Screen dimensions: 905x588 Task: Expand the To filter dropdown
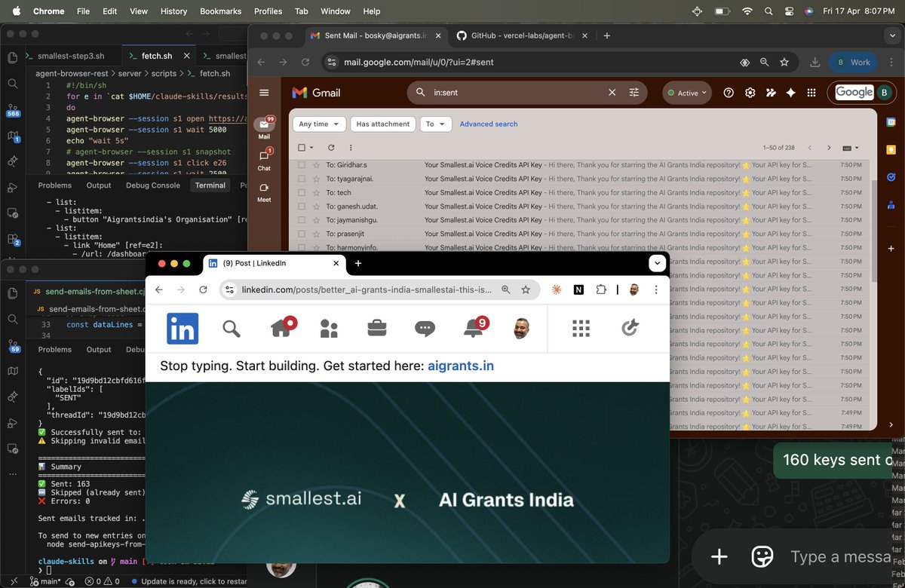(x=435, y=124)
